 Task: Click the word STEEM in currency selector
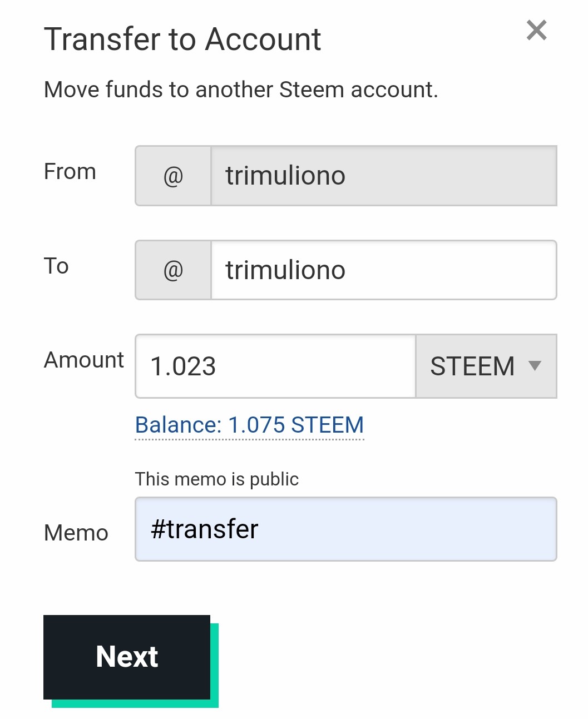pos(472,366)
